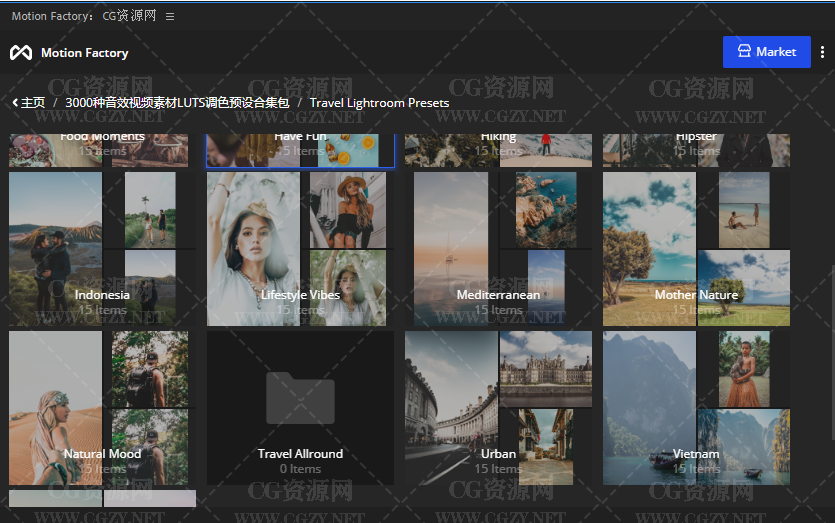Open the Market store button
This screenshot has height=523, width=835.
(766, 52)
